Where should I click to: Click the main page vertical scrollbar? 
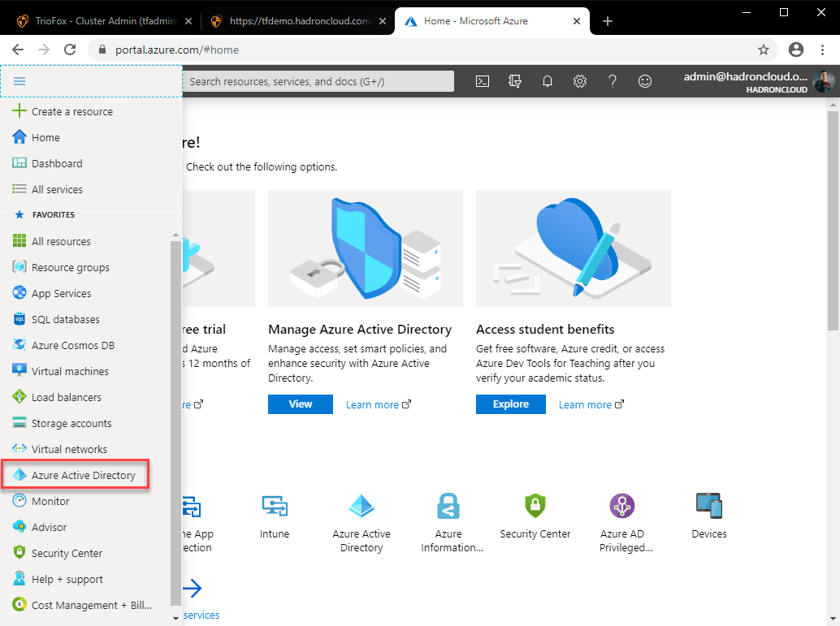(833, 221)
